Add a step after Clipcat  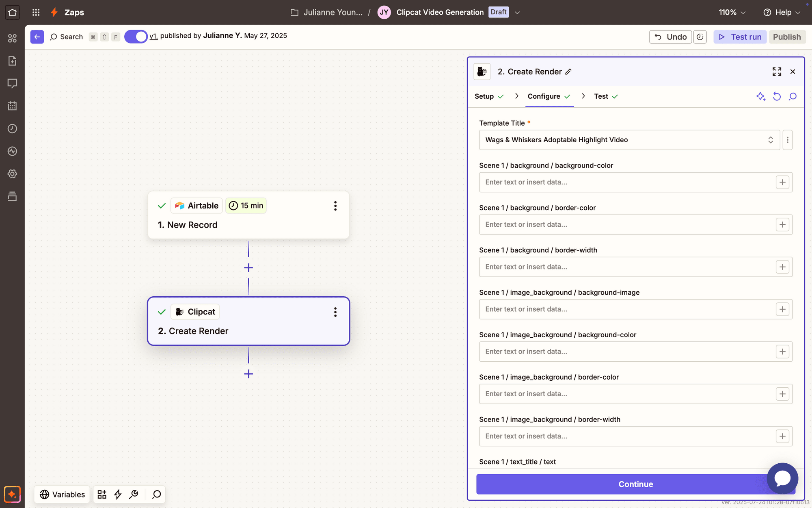248,374
